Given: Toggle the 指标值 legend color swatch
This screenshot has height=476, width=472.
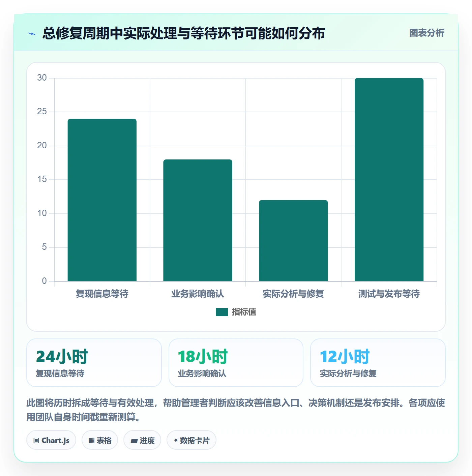Looking at the screenshot, I should click(x=222, y=312).
